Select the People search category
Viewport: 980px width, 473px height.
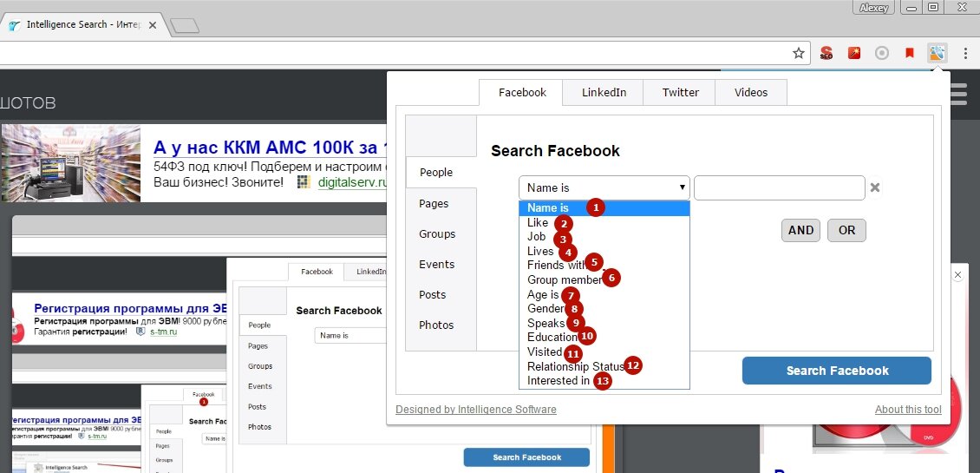click(441, 173)
